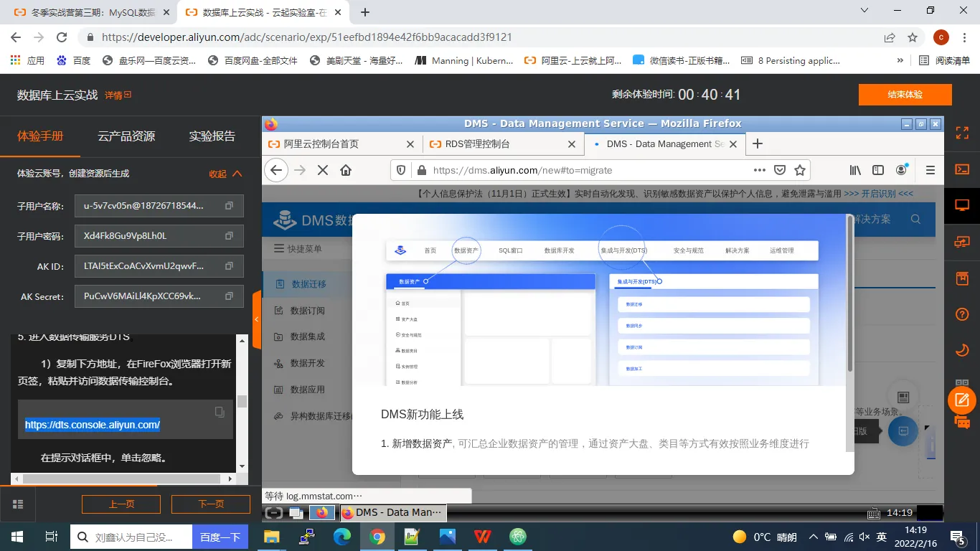Image resolution: width=980 pixels, height=551 pixels.
Task: Click DMS - Data Man taskbar item in remote desktop
Action: (392, 512)
